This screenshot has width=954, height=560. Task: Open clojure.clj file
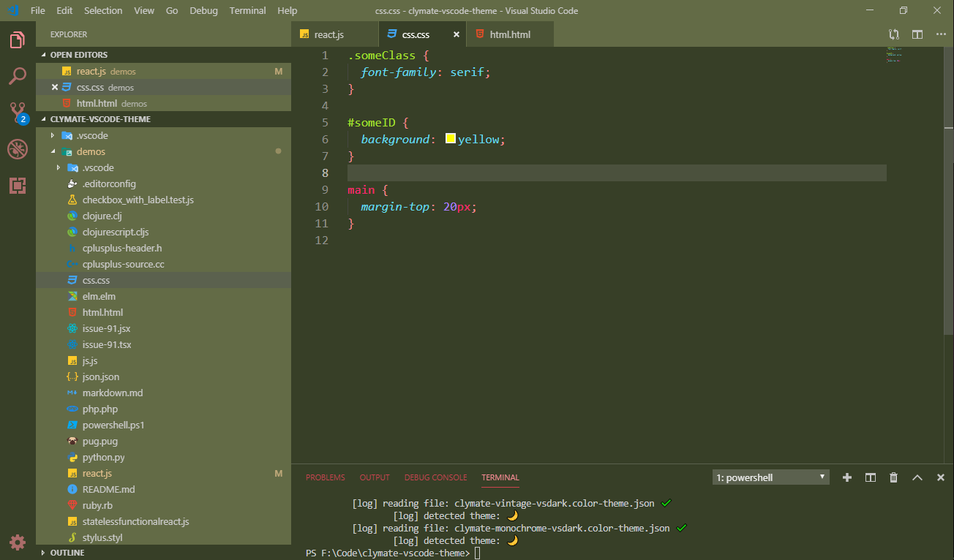point(164,216)
